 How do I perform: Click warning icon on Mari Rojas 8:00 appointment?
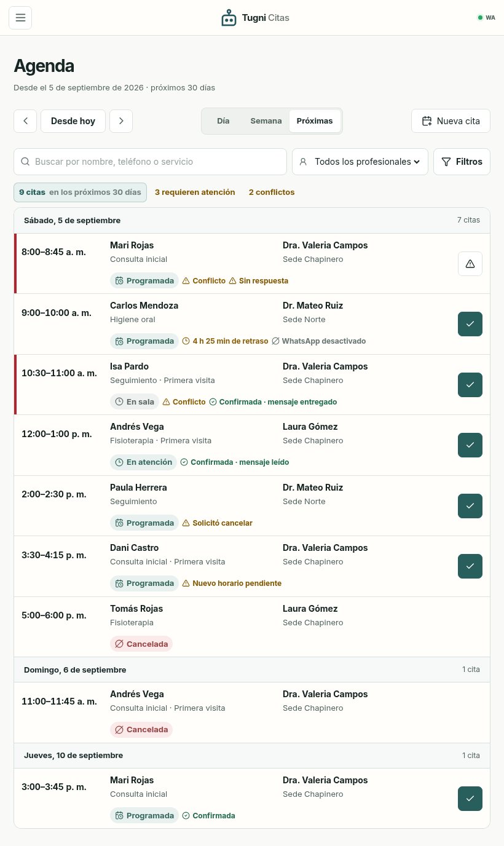click(470, 264)
